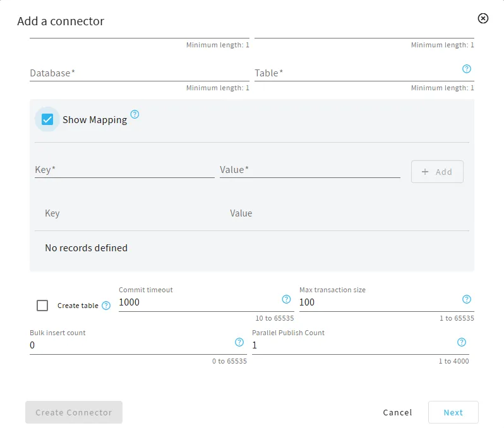Open help icon for Commit timeout
Screen dimensions: 504x428
286,299
